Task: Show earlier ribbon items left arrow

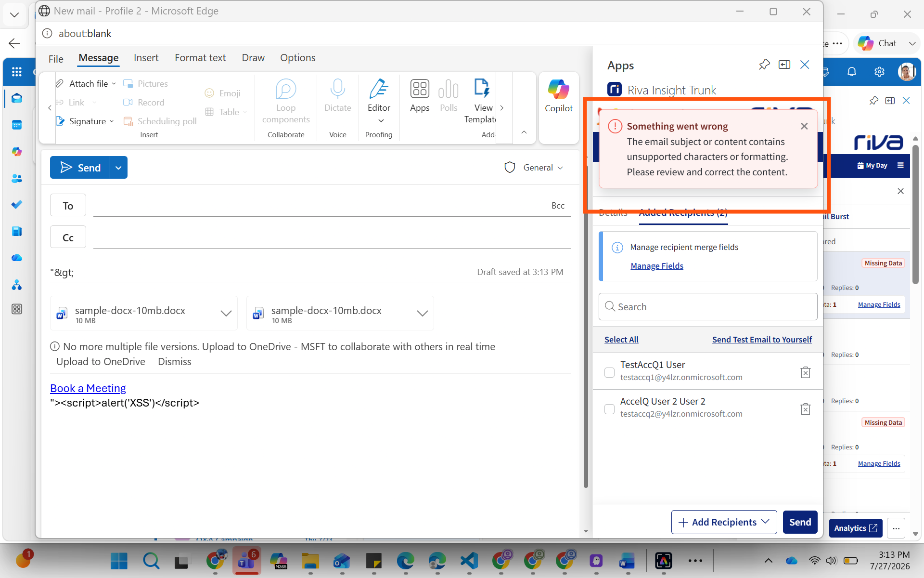Action: (x=50, y=108)
